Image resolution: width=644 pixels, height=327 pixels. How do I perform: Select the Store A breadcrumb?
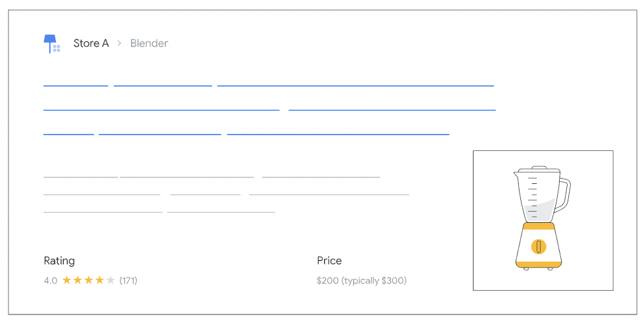pos(91,44)
